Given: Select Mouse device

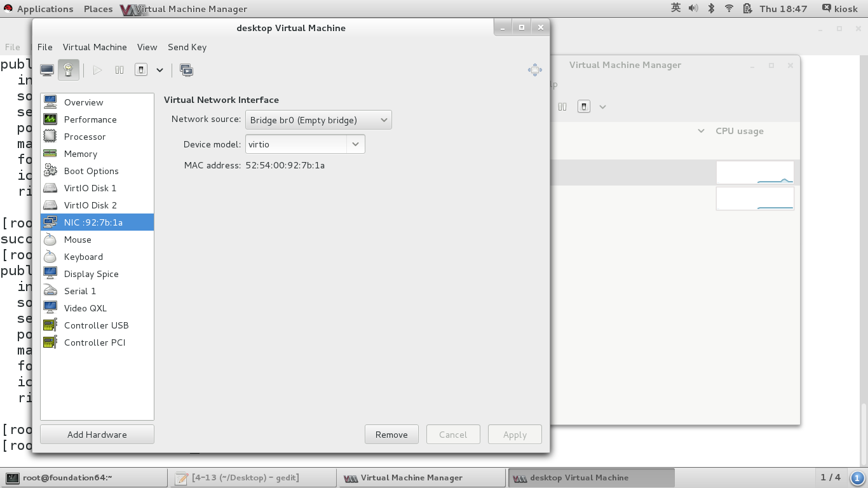Looking at the screenshot, I should (97, 240).
